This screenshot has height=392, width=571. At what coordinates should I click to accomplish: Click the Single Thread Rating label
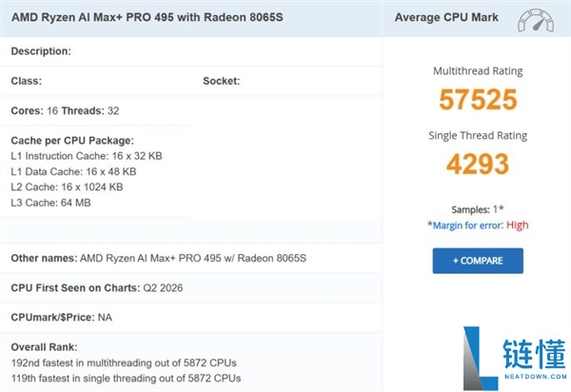[x=478, y=135]
